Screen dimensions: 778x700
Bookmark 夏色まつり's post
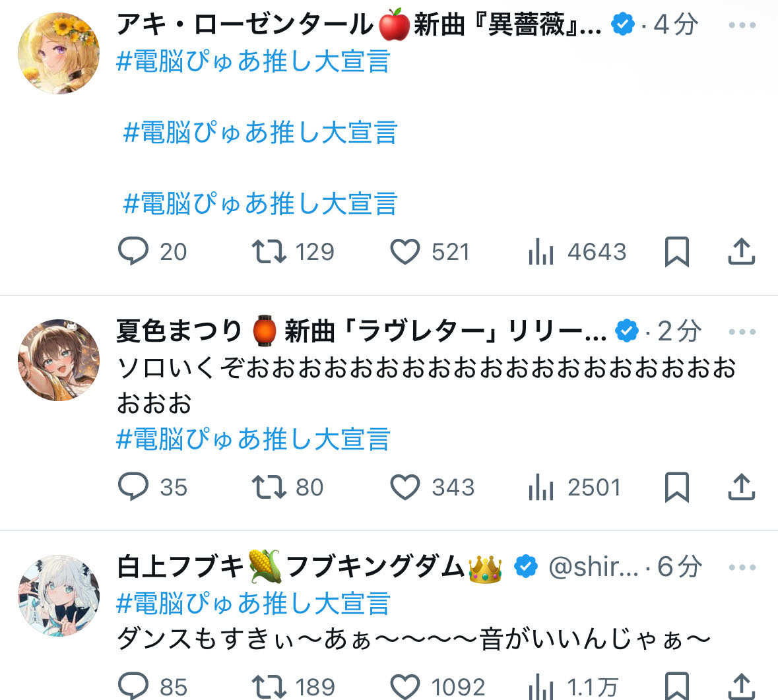pos(677,487)
